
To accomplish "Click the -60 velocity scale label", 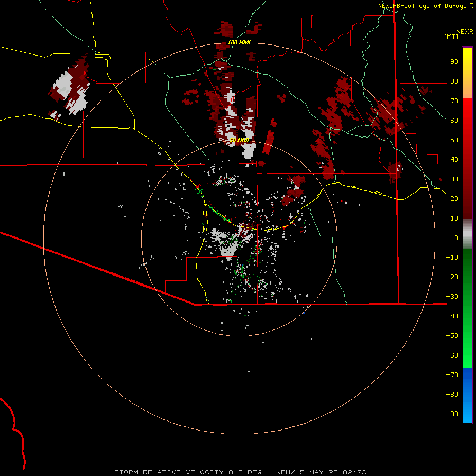I will [x=452, y=355].
